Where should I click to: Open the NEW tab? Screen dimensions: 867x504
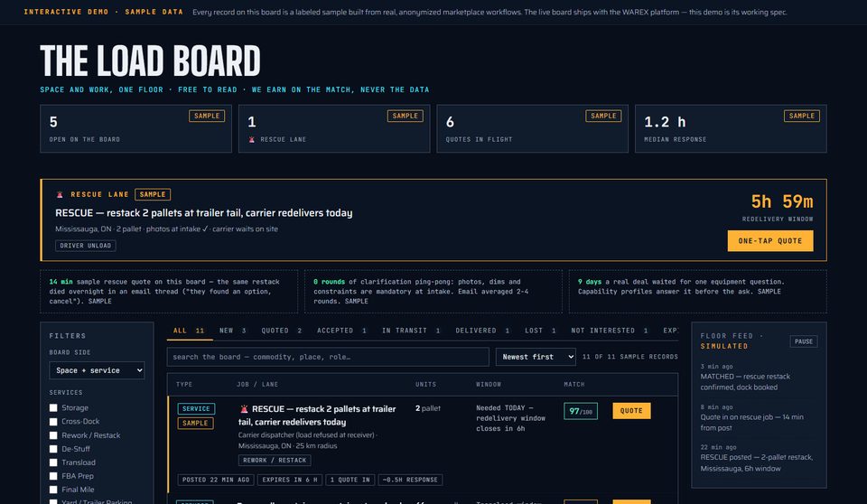pos(233,331)
